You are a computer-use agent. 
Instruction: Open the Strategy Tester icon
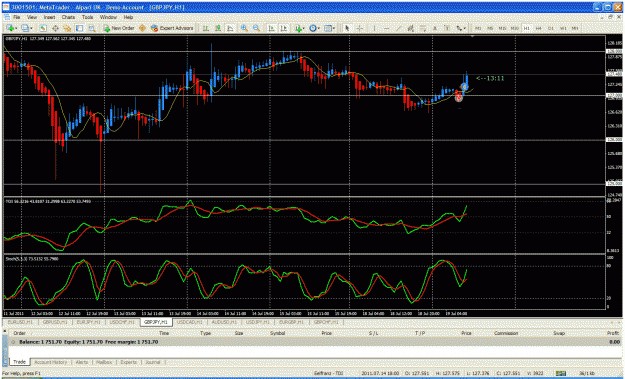tap(92, 28)
